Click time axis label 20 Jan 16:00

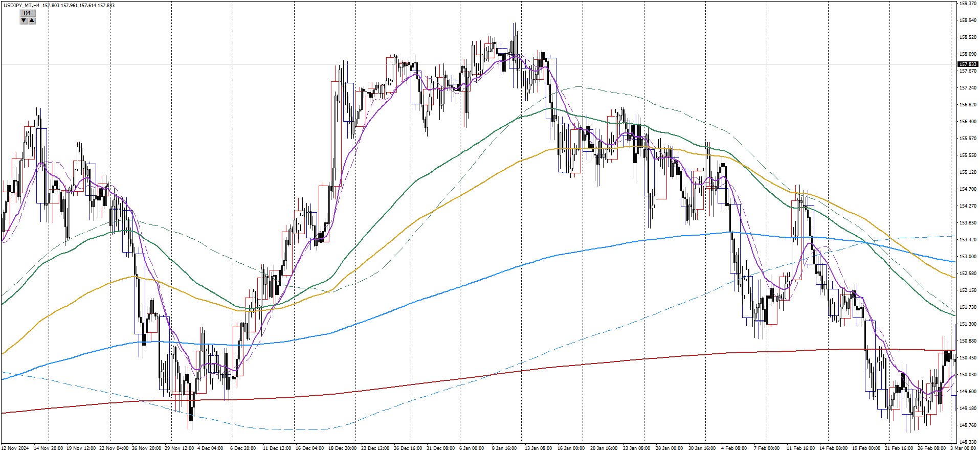click(604, 448)
